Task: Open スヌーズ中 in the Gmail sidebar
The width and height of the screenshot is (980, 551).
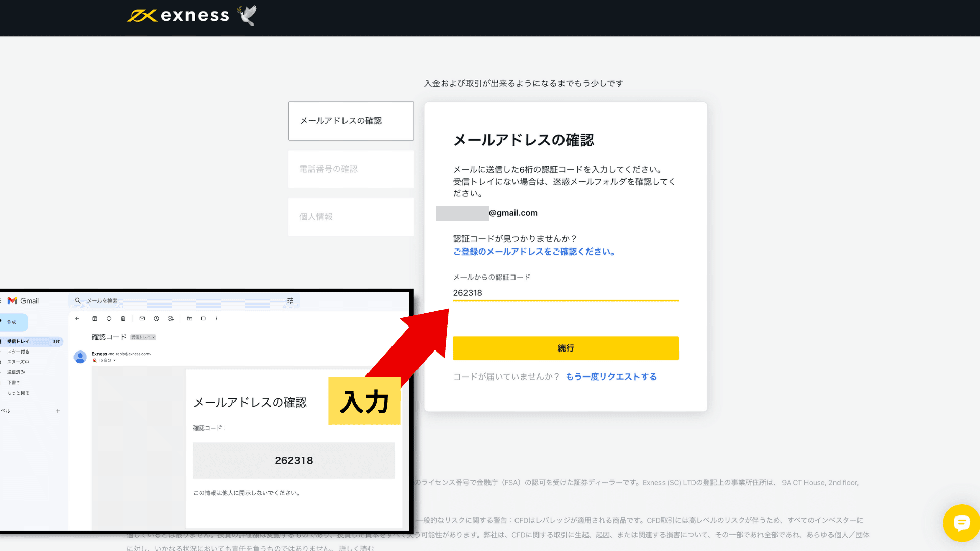Action: coord(18,362)
